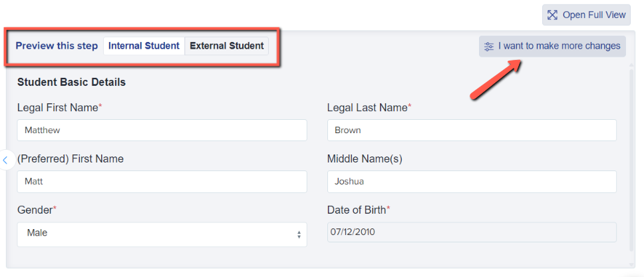Click "I want to make more changes" text
Screen dimensions: 644x277
click(559, 46)
